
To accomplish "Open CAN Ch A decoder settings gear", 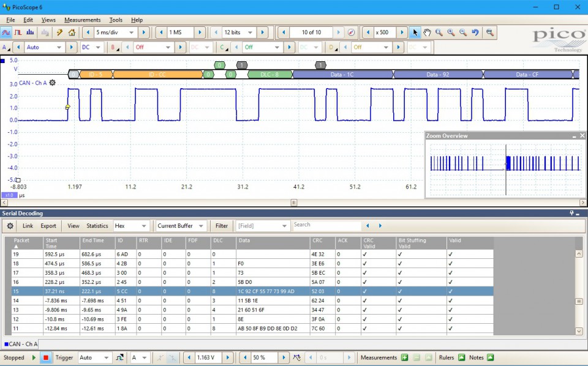I will coord(53,83).
